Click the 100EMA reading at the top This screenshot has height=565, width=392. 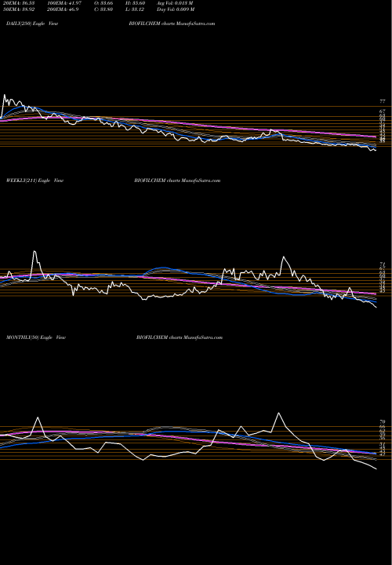coord(64,3)
